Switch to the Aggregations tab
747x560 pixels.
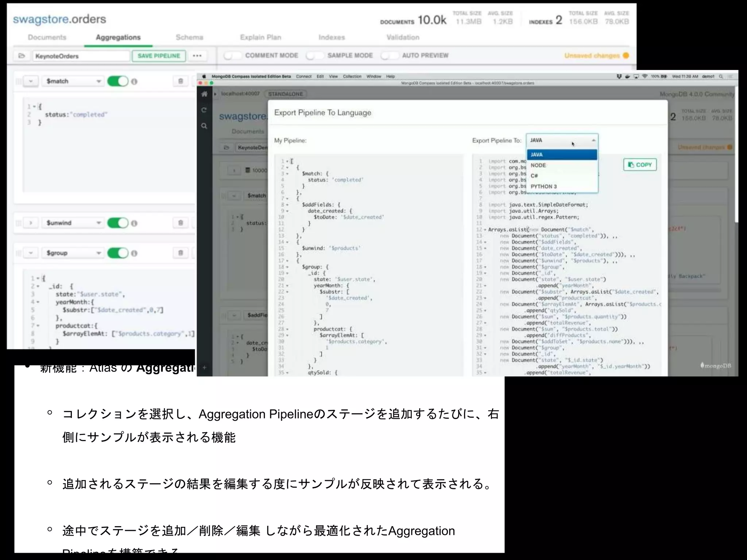click(x=118, y=37)
